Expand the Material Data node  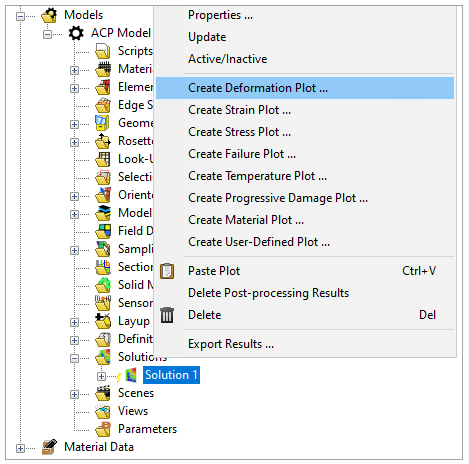20,448
